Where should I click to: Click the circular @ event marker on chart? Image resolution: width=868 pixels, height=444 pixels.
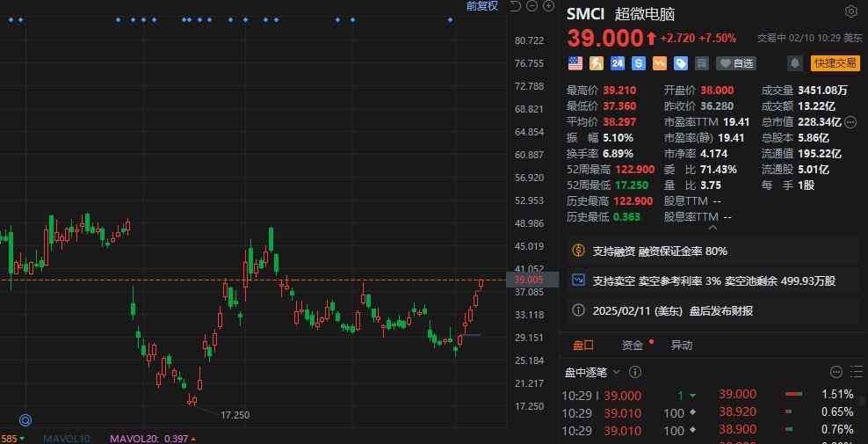point(25,419)
